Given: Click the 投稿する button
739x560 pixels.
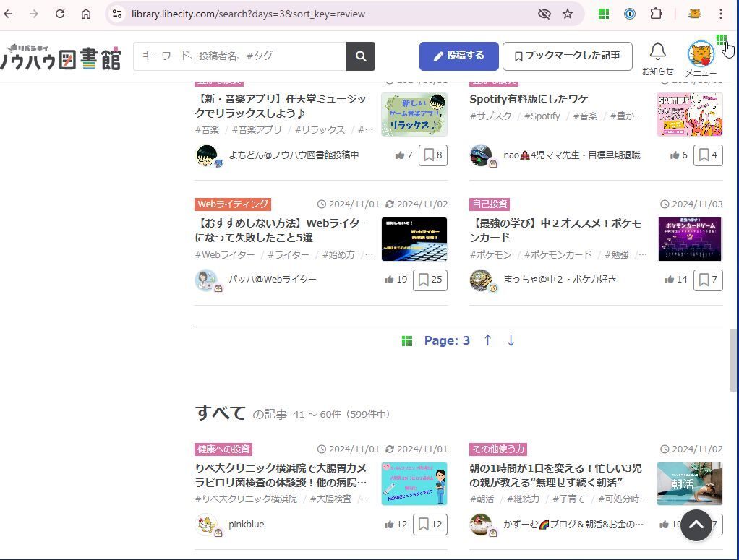Looking at the screenshot, I should tap(459, 56).
